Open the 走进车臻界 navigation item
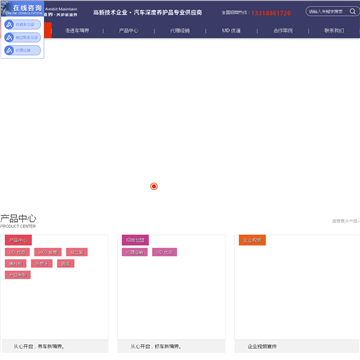Viewport: 360px width, 360px height. [x=77, y=31]
